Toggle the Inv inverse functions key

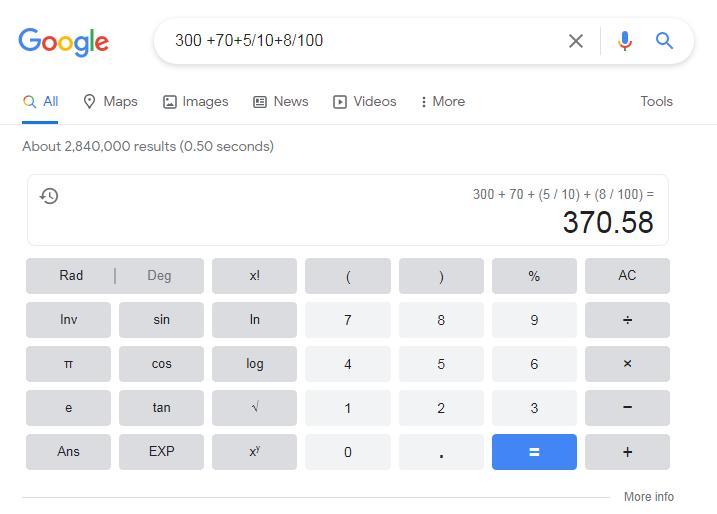pos(68,320)
